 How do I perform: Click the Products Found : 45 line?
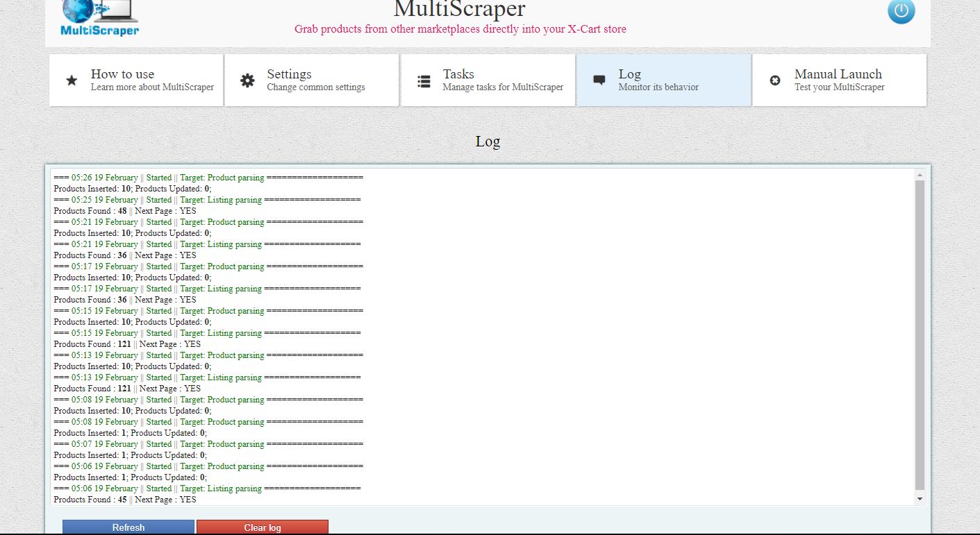point(125,500)
